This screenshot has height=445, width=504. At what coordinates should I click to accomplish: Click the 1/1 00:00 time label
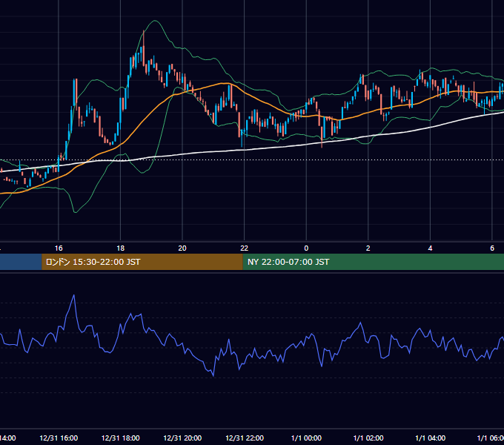(x=306, y=438)
